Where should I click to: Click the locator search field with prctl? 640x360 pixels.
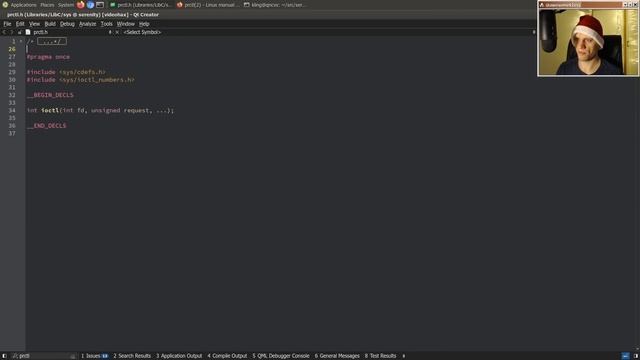[43, 356]
